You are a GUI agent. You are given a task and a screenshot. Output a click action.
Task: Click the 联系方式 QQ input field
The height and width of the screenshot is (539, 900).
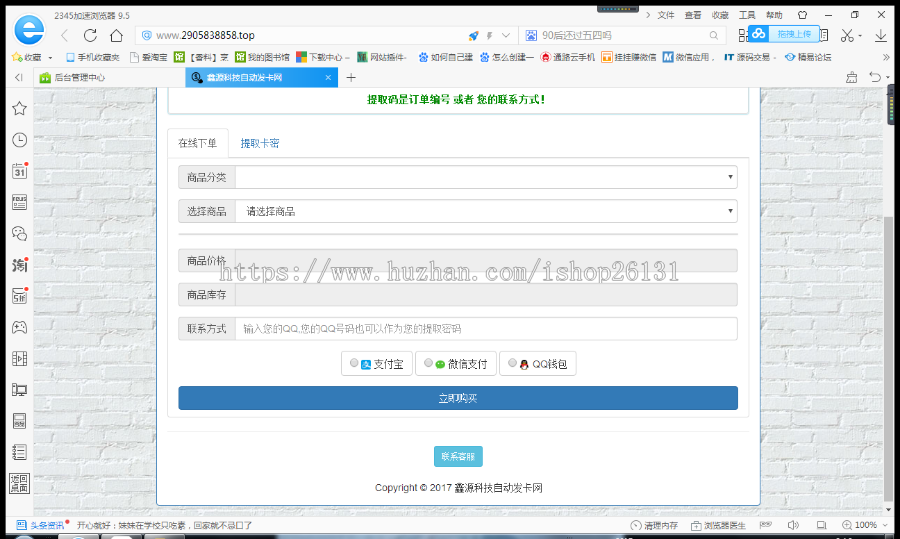point(486,329)
